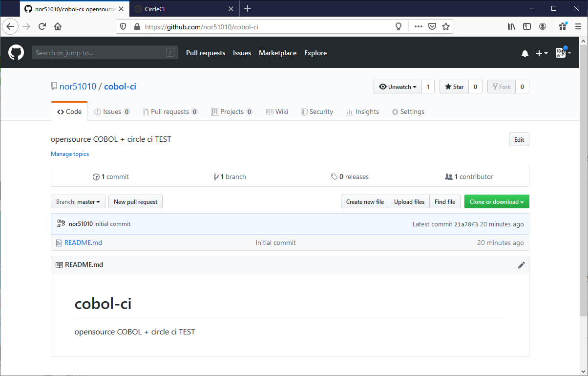Focus the Search or jump to field
The image size is (588, 376).
(x=105, y=53)
